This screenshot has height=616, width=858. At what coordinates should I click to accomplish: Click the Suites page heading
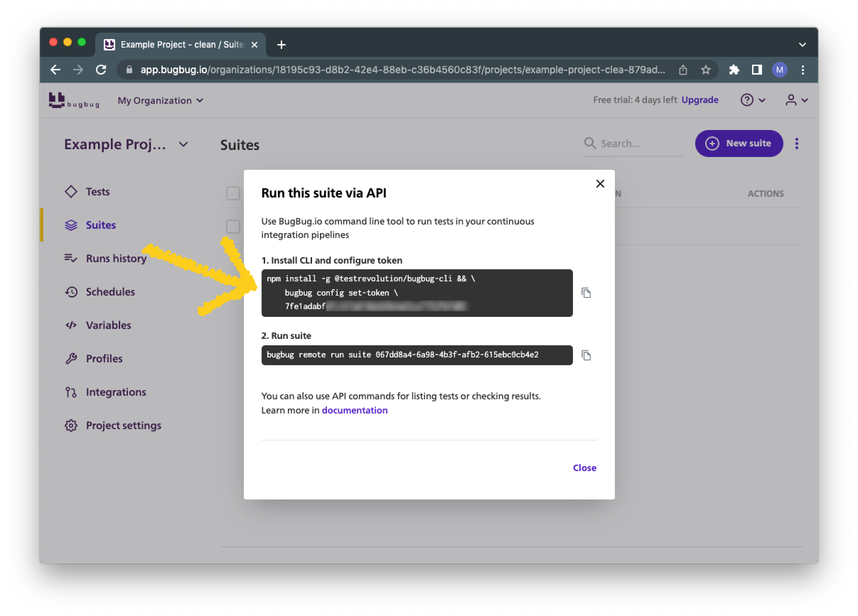[240, 145]
